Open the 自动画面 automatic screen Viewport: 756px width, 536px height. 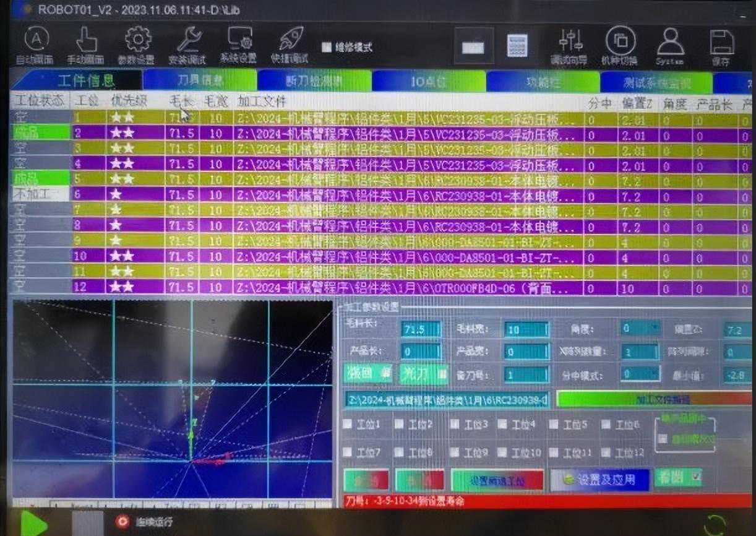(x=35, y=44)
